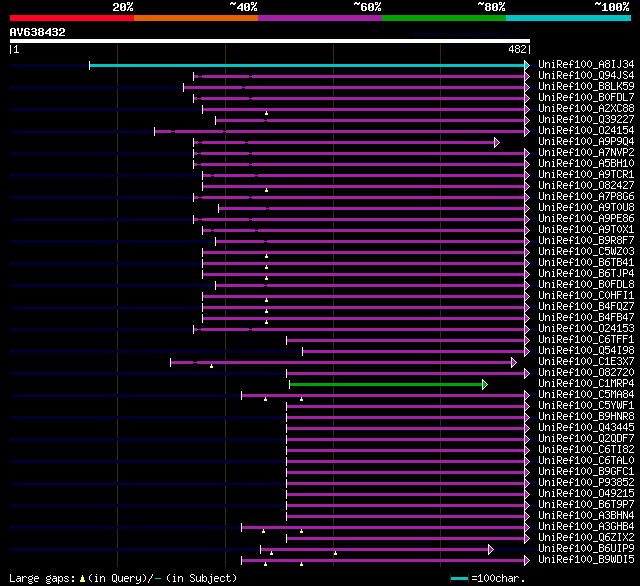Select the purple ~60% color legend segment

320,18
